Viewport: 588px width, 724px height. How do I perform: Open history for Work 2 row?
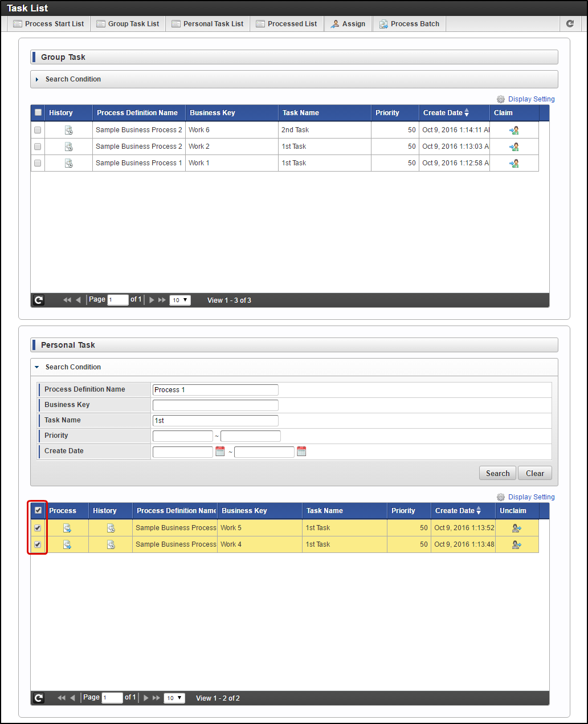(68, 147)
